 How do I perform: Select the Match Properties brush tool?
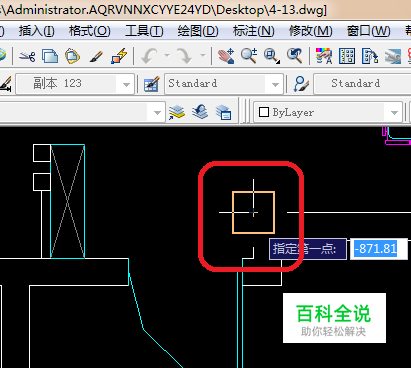96,56
